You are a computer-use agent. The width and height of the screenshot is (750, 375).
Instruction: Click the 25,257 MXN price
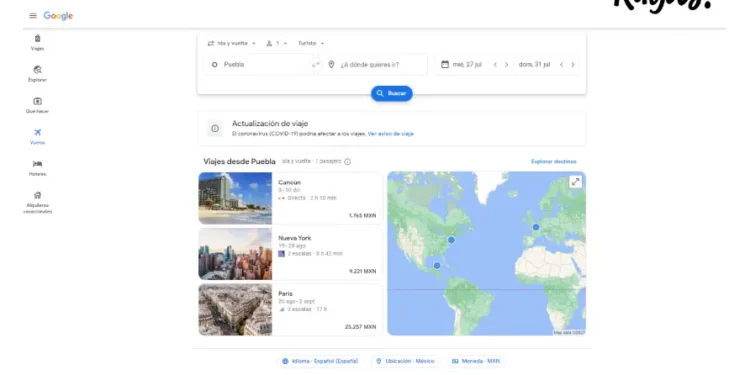click(361, 327)
